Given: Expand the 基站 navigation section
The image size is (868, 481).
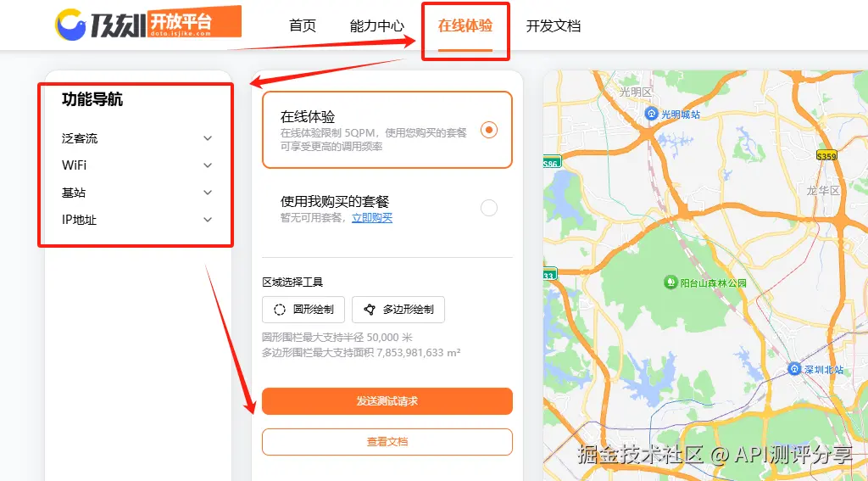Looking at the screenshot, I should point(136,193).
